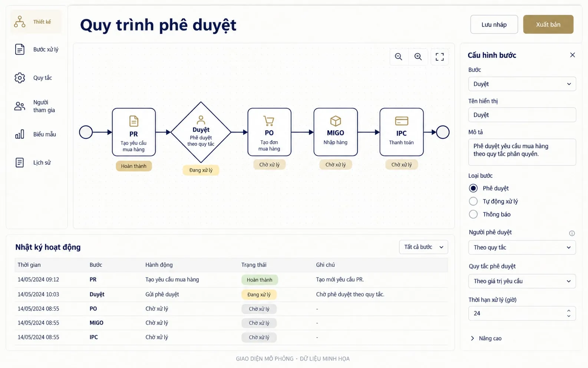Go to Bước xử lý in sidebar
The height and width of the screenshot is (368, 588).
click(x=36, y=49)
